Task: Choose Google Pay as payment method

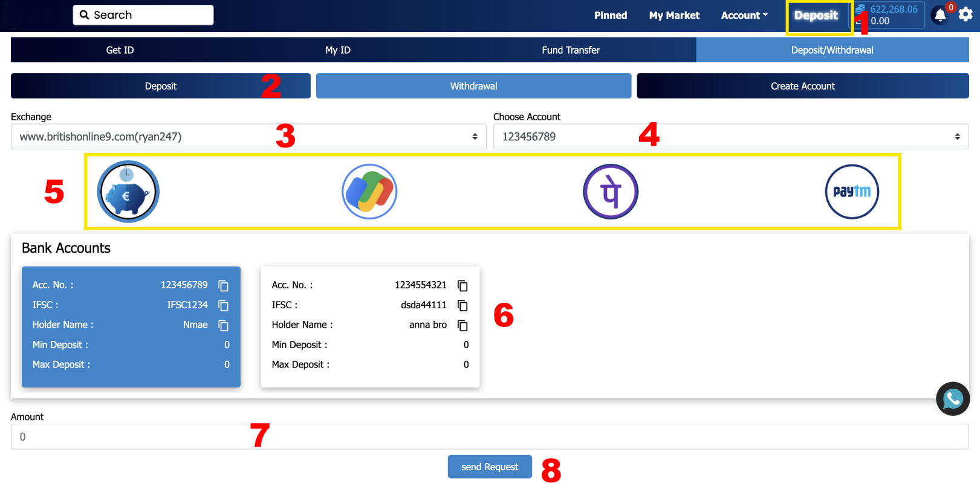Action: point(369,192)
